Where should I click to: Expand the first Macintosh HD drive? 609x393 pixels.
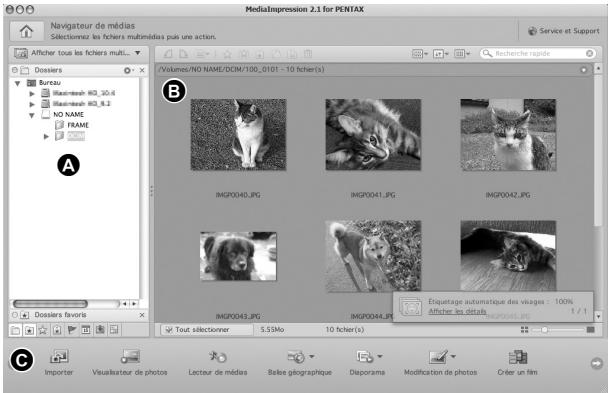(x=32, y=94)
